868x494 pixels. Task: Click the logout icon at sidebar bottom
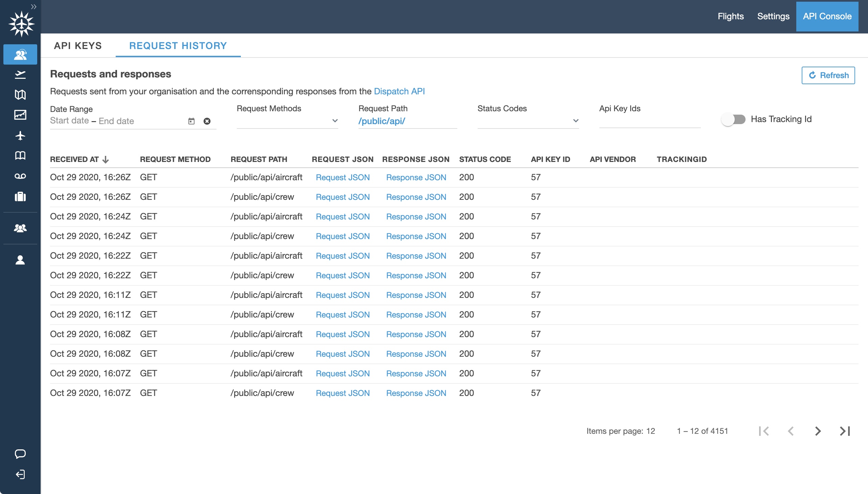tap(20, 474)
